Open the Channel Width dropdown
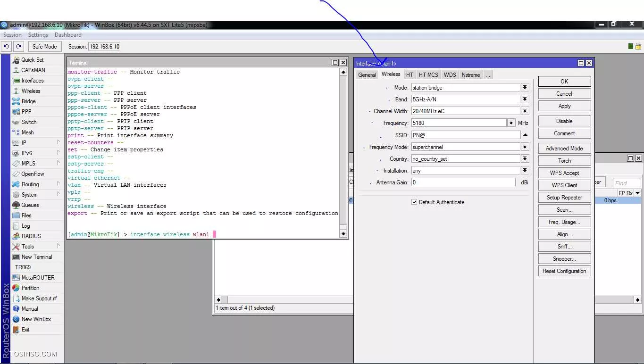The height and width of the screenshot is (364, 644). (x=525, y=111)
